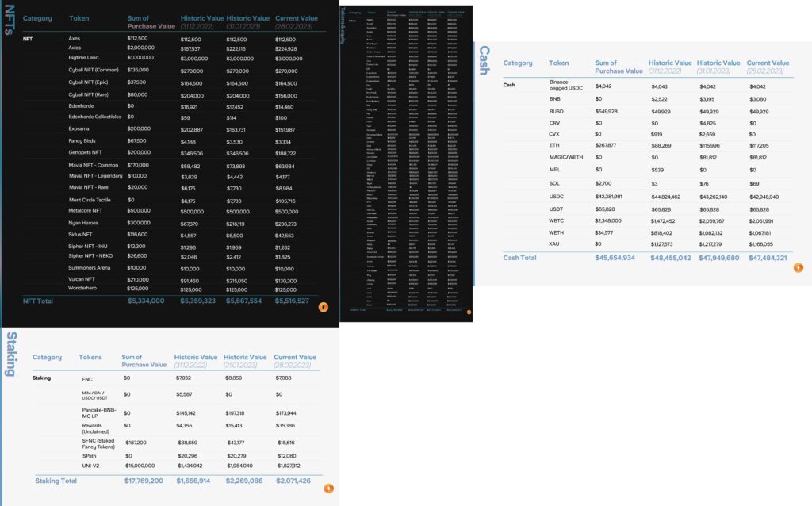The width and height of the screenshot is (812, 506).
Task: Click 'SFNC (Staked Fancy Tokens)' row label
Action: point(98,443)
